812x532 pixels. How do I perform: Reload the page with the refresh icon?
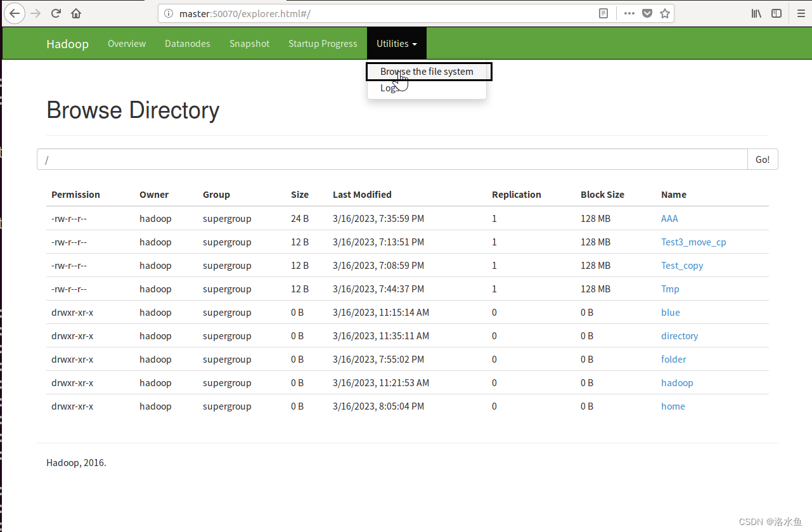pyautogui.click(x=56, y=13)
